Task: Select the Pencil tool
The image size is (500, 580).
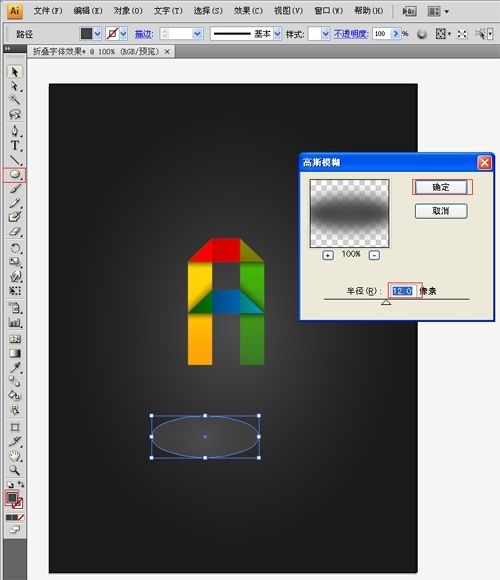Action: point(14,203)
